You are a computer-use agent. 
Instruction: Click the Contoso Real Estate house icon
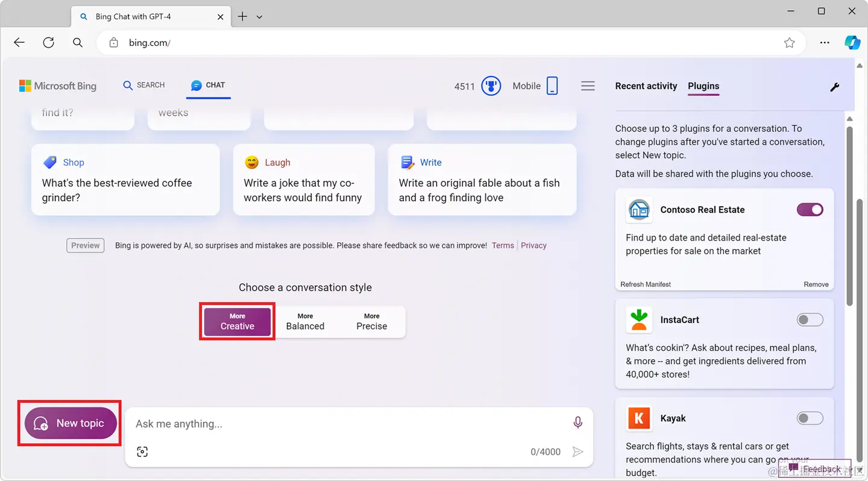(639, 210)
